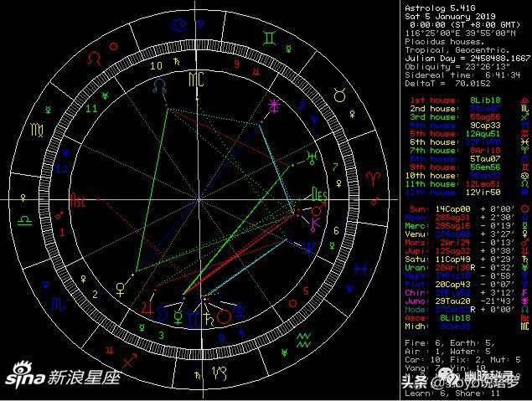This screenshot has height=401, width=532.
Task: Click the 'Mars: 2Ari24' row
Action: click(x=467, y=243)
